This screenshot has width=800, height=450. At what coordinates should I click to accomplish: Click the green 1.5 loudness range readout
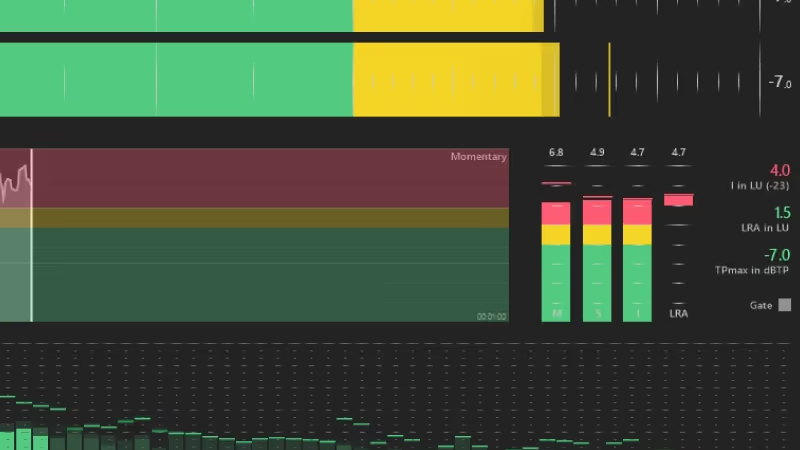(x=782, y=213)
